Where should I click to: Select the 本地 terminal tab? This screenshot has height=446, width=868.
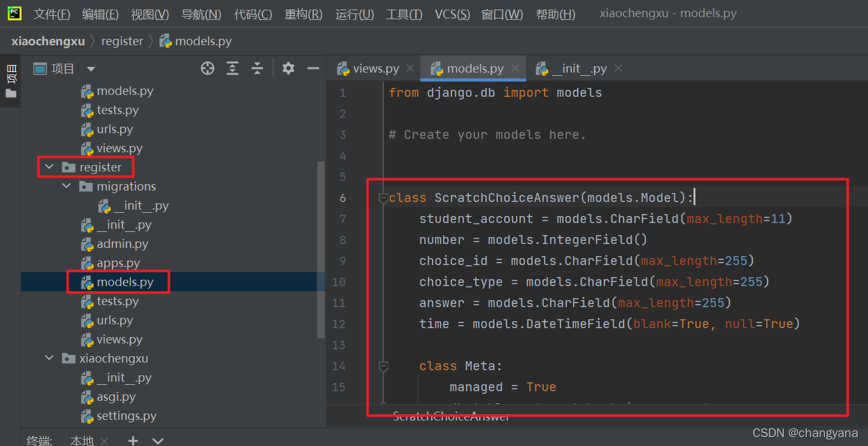click(82, 441)
